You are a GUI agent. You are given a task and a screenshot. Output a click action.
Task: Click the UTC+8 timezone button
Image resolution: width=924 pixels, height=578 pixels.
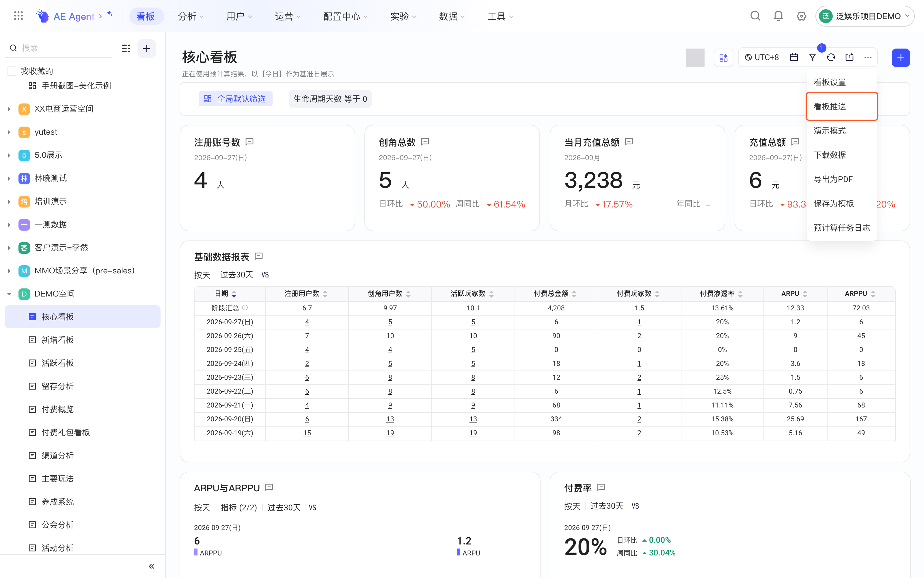(x=762, y=57)
